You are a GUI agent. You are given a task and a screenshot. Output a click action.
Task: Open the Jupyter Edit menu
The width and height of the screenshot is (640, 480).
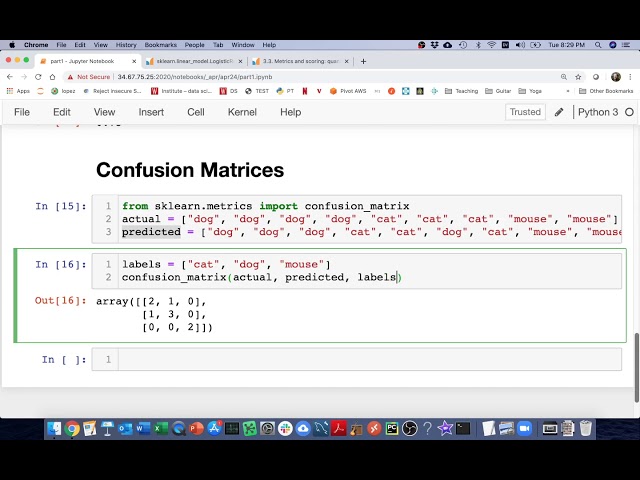(x=62, y=112)
